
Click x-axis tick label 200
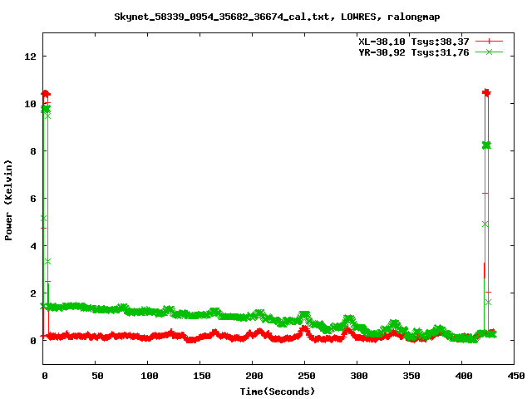[x=254, y=376]
